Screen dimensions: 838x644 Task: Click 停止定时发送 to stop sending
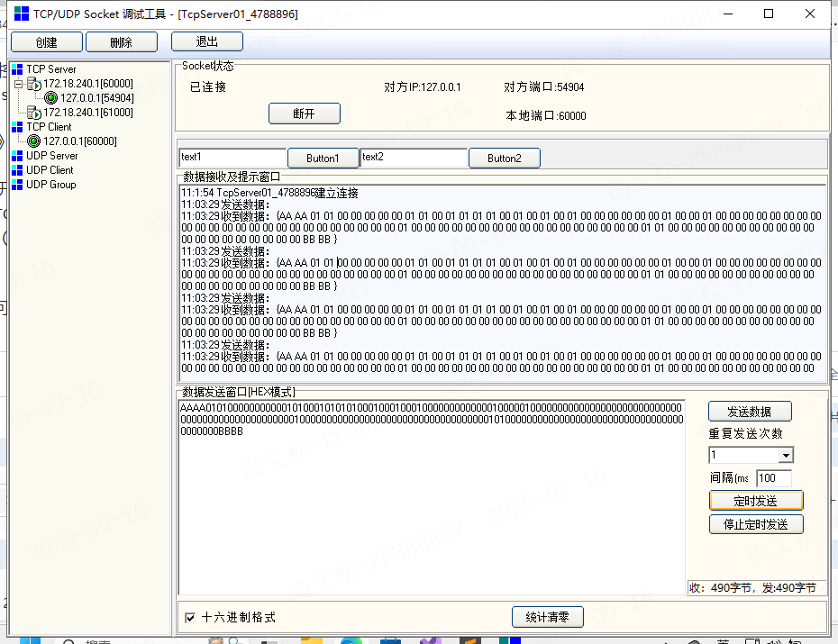click(x=756, y=524)
